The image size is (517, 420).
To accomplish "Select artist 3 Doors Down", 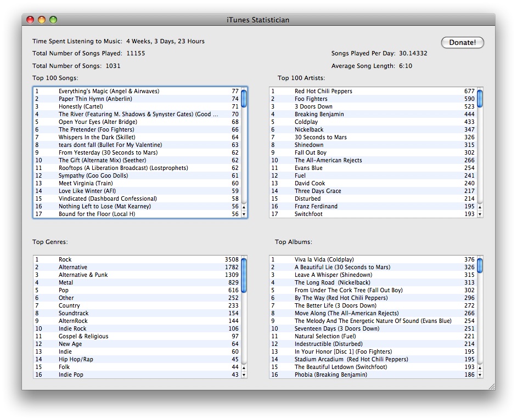I will (x=373, y=106).
